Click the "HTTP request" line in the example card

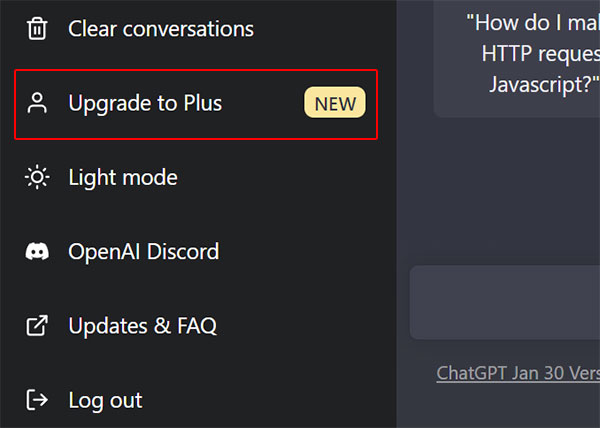541,54
